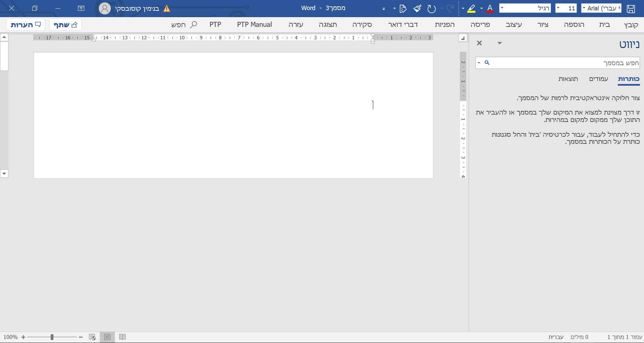Click the zoom slider handle

(x=52, y=337)
